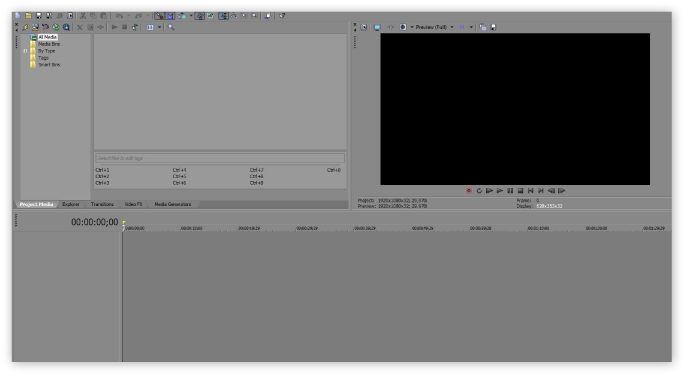Open the Overlays dropdown arrow in preview
This screenshot has width=684, height=374.
click(x=471, y=27)
